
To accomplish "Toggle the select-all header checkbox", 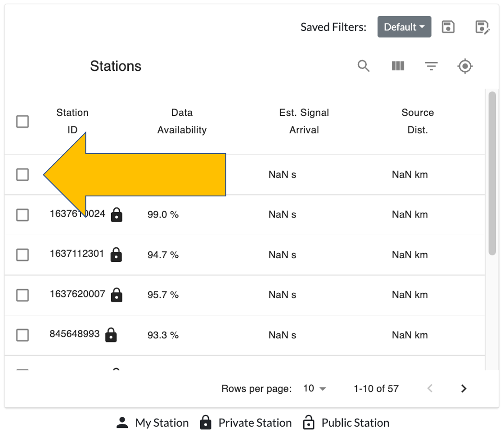I will pos(22,122).
